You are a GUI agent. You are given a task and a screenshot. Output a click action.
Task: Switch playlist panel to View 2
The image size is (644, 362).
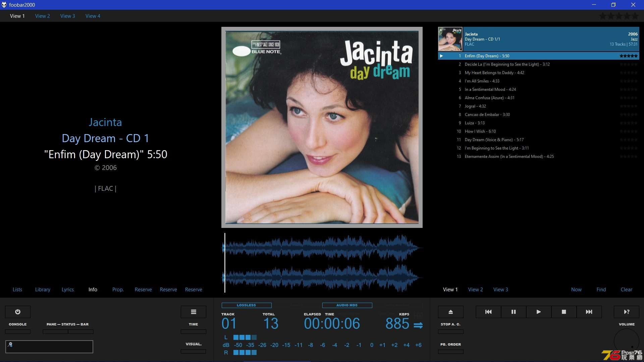476,289
